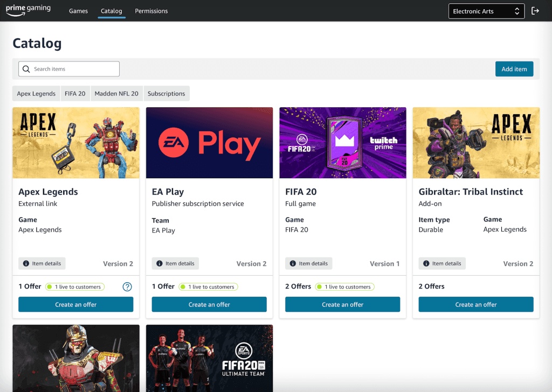Open the Electronic Arts publisher dropdown
552x392 pixels.
click(487, 11)
